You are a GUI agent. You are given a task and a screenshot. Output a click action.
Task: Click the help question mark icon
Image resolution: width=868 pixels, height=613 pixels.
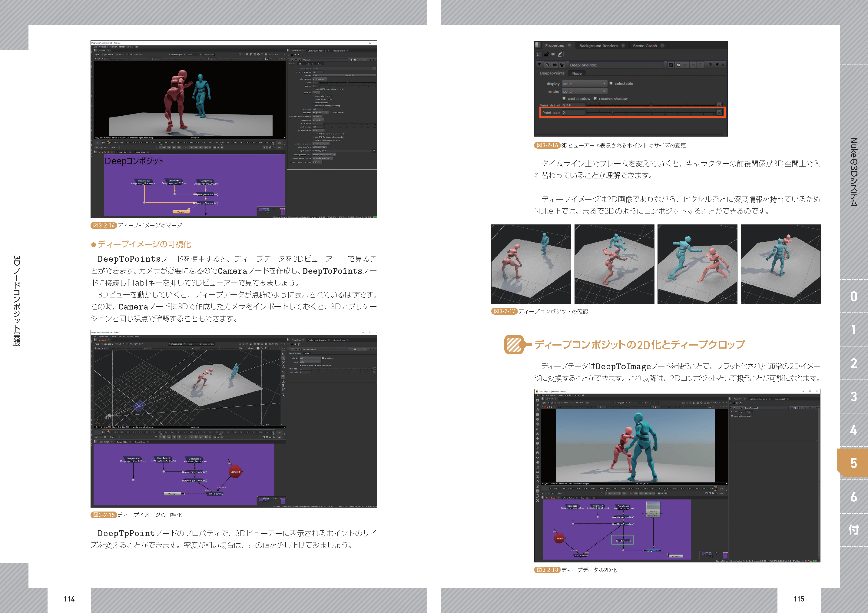pos(710,65)
